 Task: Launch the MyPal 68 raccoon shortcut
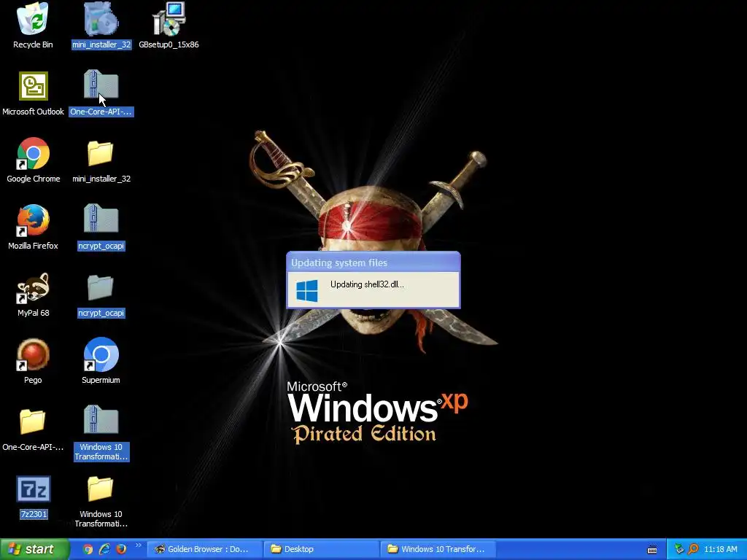[x=33, y=295]
